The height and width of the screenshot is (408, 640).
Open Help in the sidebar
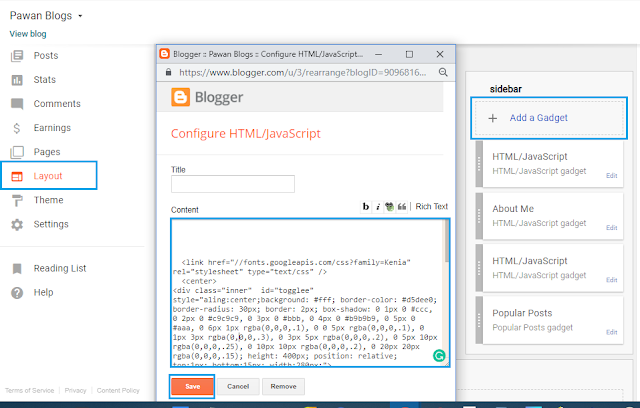point(43,292)
